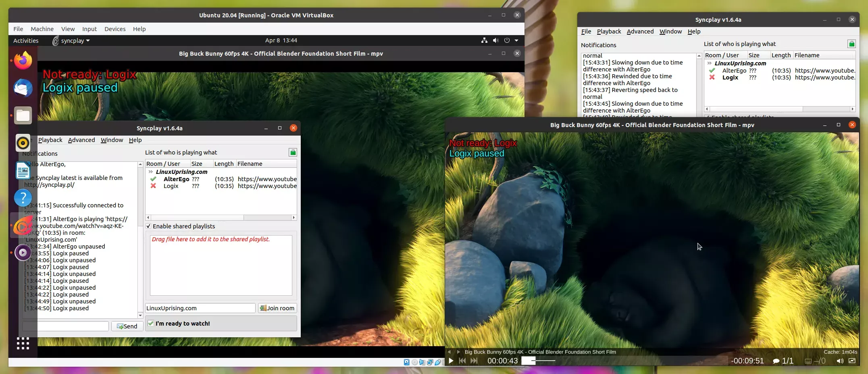Click the volume icon in Ubuntu top bar
The image size is (868, 374).
pyautogui.click(x=495, y=40)
